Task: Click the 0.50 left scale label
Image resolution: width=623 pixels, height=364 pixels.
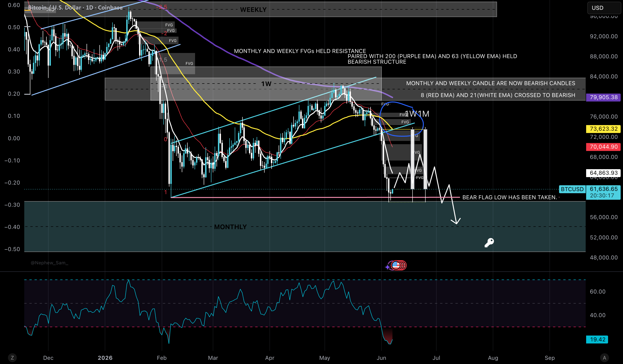Action: [x=14, y=27]
